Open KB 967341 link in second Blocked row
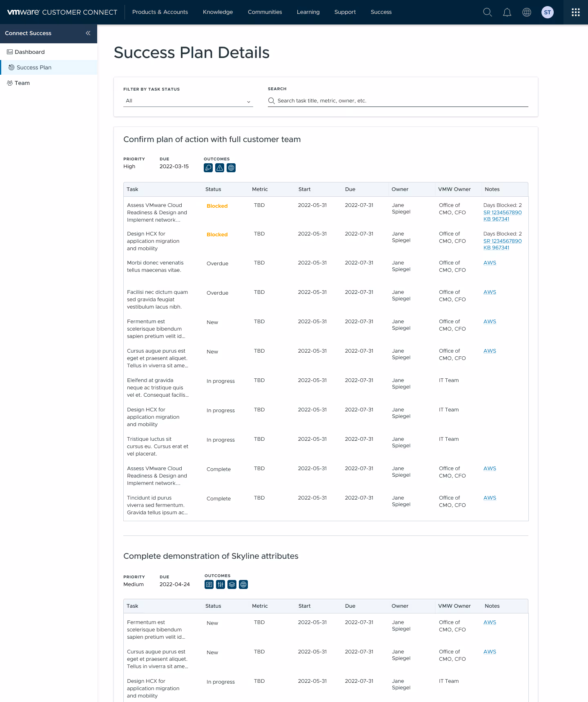This screenshot has height=702, width=588. tap(496, 248)
